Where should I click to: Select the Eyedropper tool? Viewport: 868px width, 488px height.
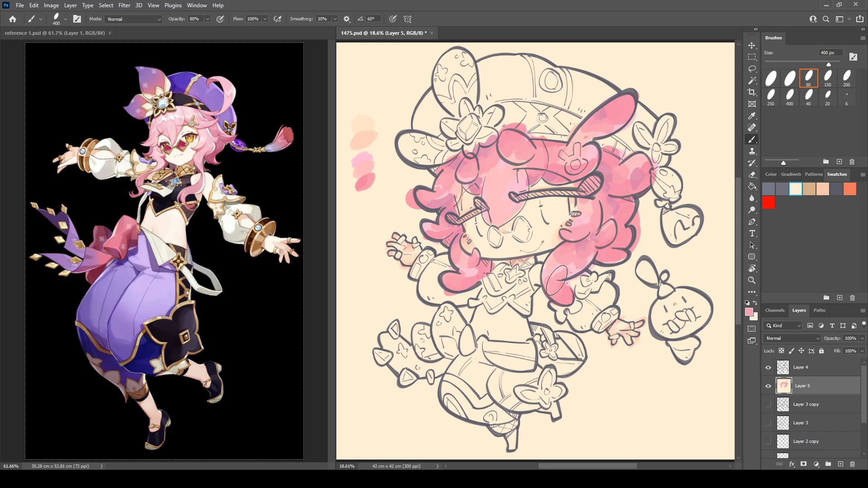(752, 116)
